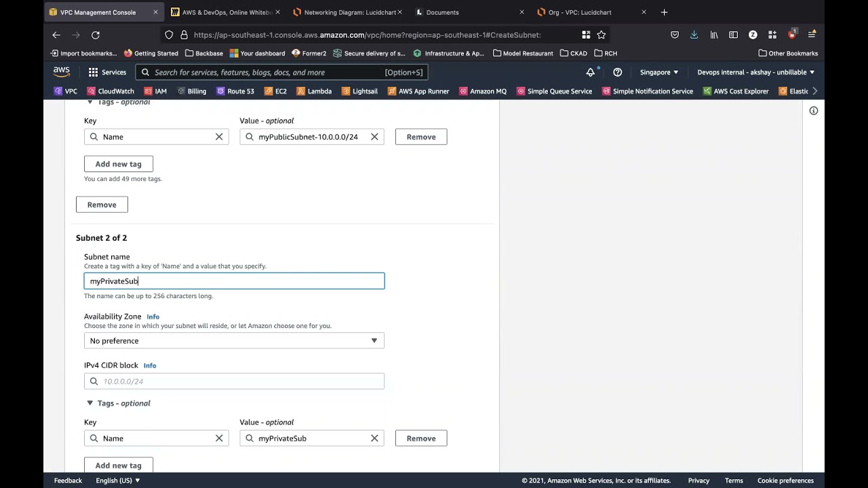The width and height of the screenshot is (868, 488).
Task: Open VPC service shortcut
Action: pyautogui.click(x=65, y=91)
